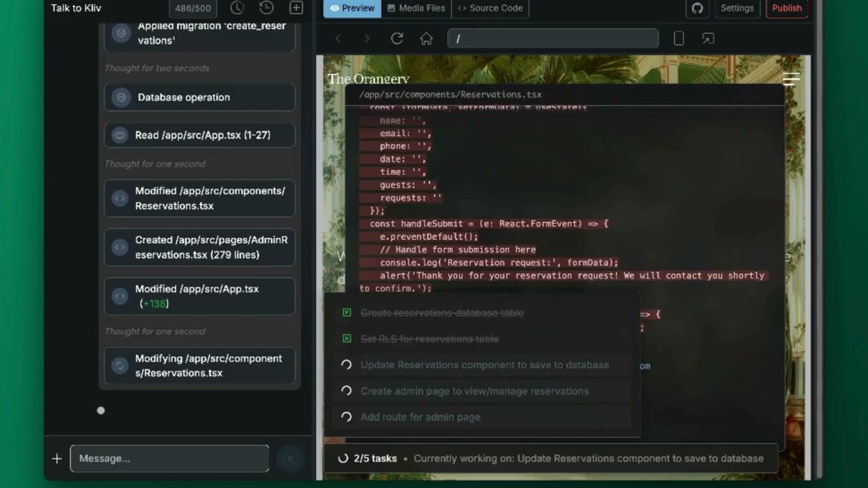Screen dimensions: 868x488
Task: Click the Publish button
Action: [x=787, y=8]
